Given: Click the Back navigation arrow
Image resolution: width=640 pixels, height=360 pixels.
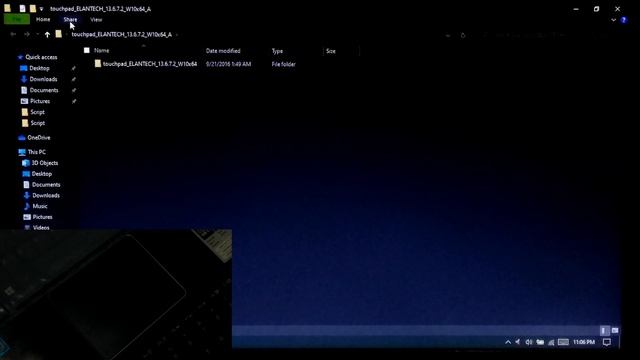Looking at the screenshot, I should [13, 35].
